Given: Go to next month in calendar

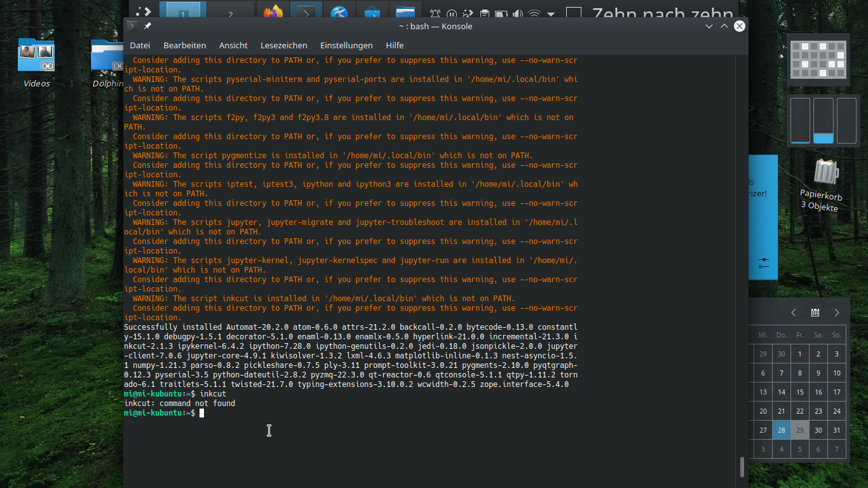Looking at the screenshot, I should click(x=837, y=313).
